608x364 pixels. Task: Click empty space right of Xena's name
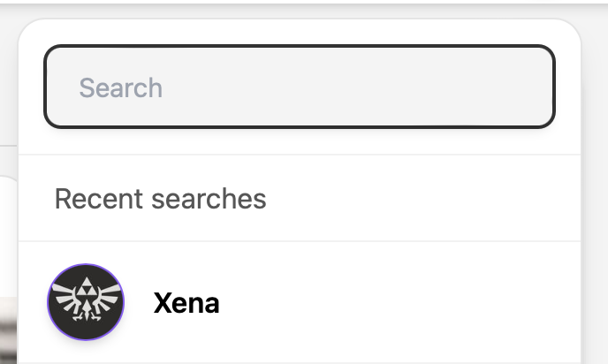pos(398,303)
